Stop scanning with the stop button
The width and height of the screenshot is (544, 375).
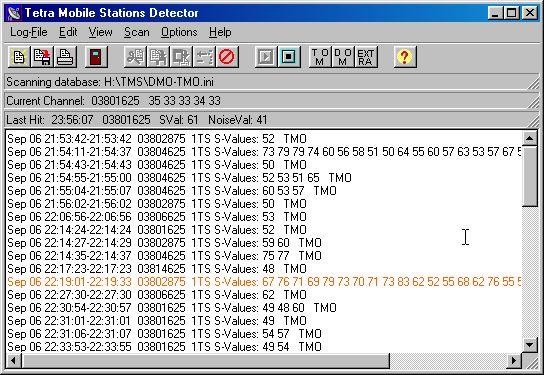click(x=289, y=57)
